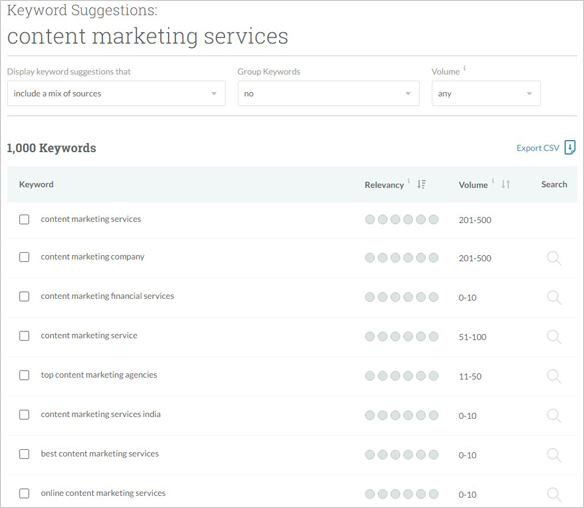Click the search icon for online content marketing services

click(x=554, y=495)
